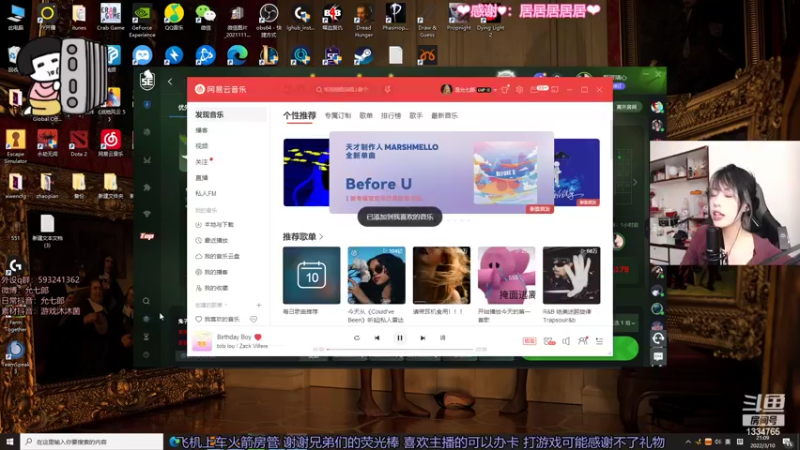Launch Steam from the desktop
This screenshot has width=800, height=450.
363,56
